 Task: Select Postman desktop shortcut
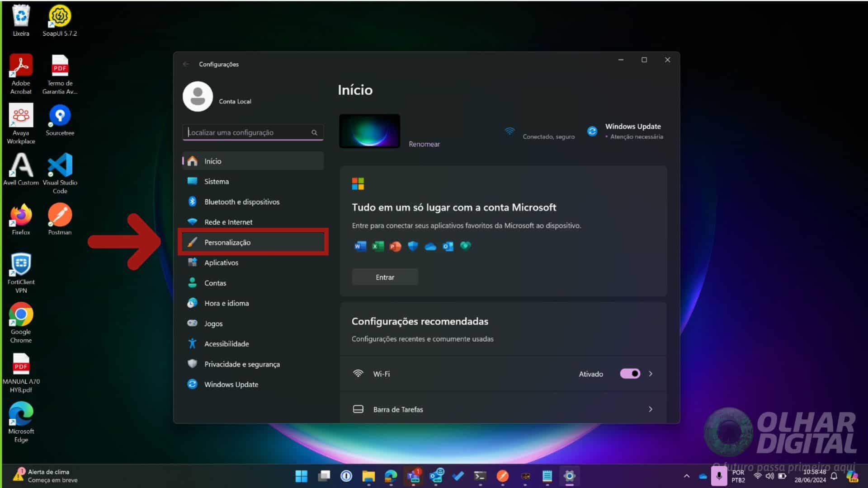pos(60,219)
